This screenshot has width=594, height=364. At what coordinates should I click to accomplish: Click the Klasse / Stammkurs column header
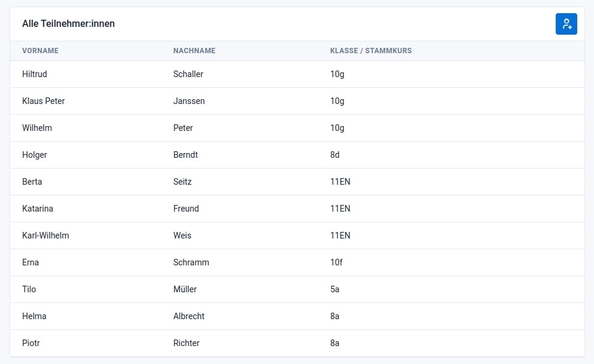click(370, 51)
